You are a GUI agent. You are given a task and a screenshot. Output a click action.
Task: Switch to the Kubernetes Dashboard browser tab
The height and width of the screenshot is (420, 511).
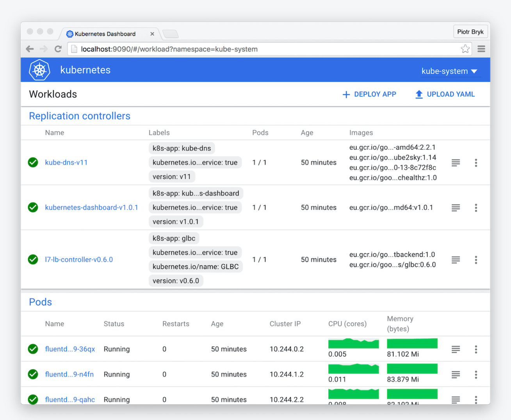coord(105,34)
